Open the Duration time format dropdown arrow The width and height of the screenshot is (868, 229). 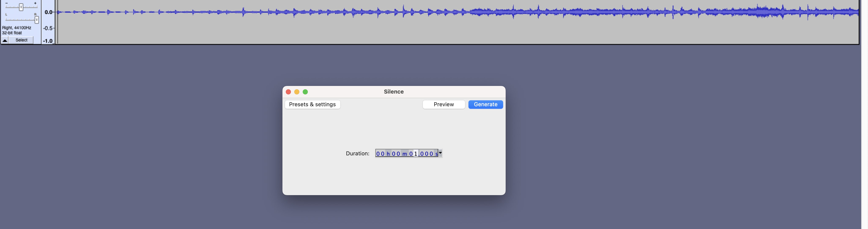click(x=440, y=153)
